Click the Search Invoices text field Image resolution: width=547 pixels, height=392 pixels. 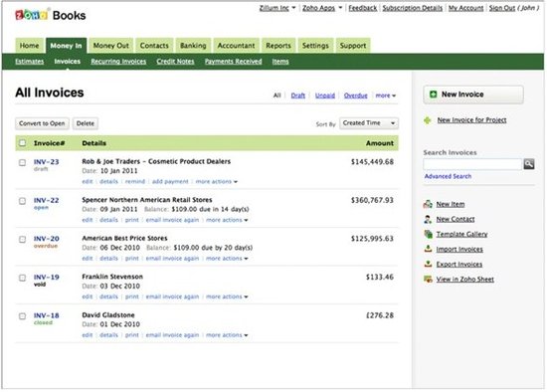(472, 164)
